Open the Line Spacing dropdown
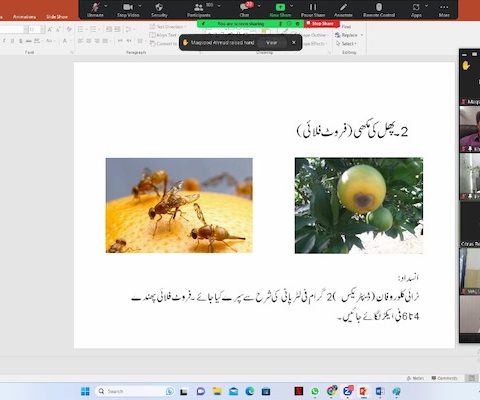480x400 pixels. (129, 30)
